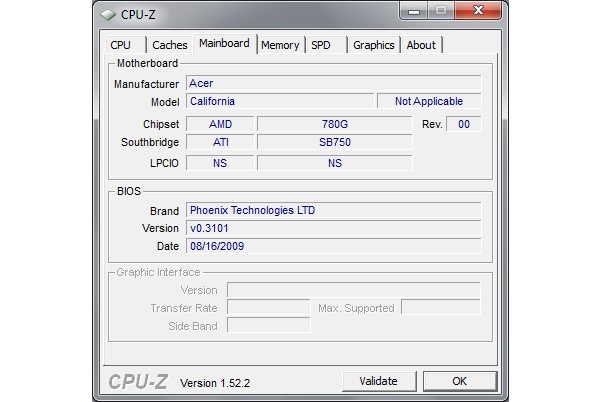Viewport: 600px width, 402px height.
Task: Click the Rev. value 00
Action: pyautogui.click(x=464, y=124)
